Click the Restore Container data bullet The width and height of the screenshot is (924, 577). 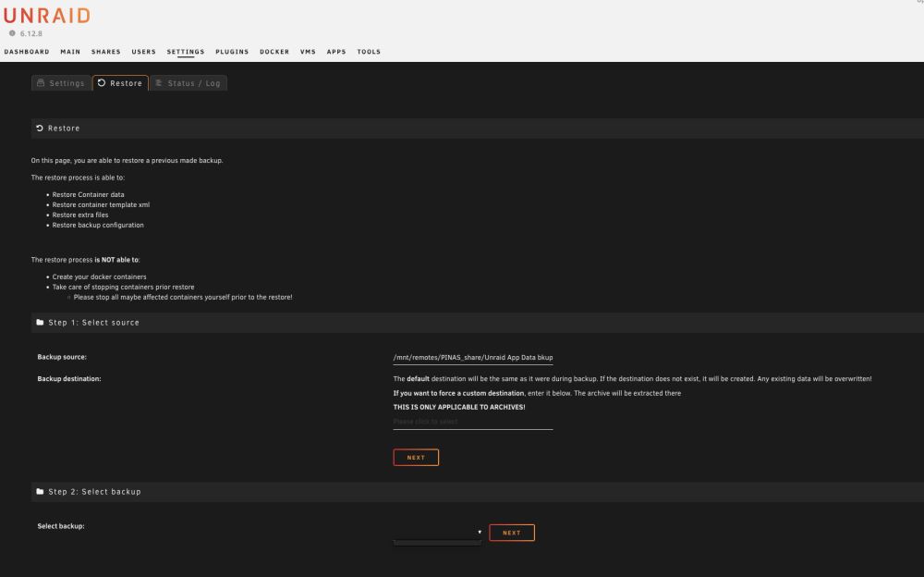(x=89, y=195)
